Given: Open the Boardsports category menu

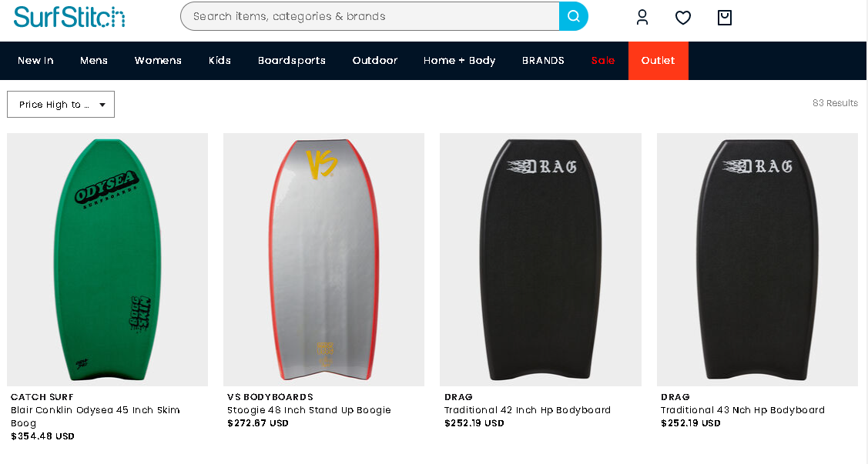Looking at the screenshot, I should coord(292,60).
